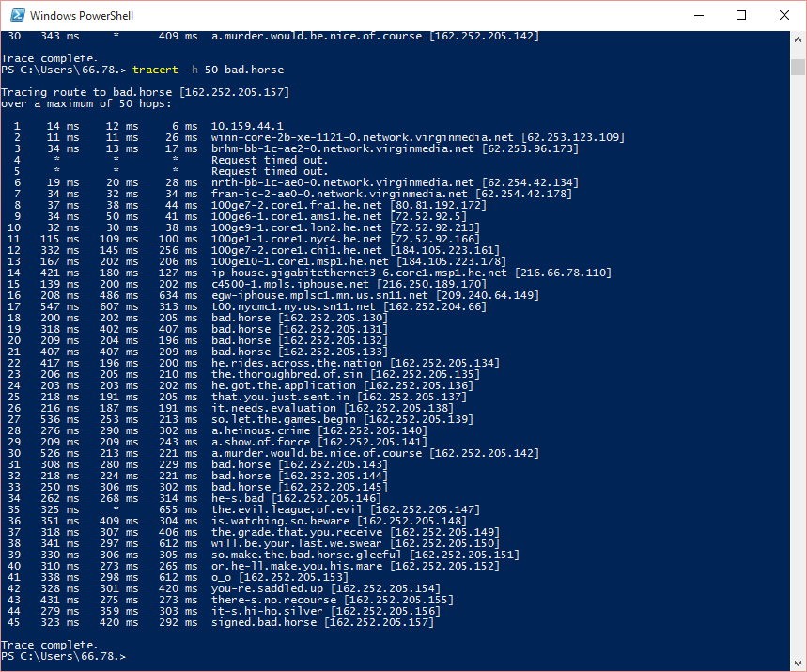Click 100ge6-1.core1.ams1.he.net hostname

click(297, 217)
